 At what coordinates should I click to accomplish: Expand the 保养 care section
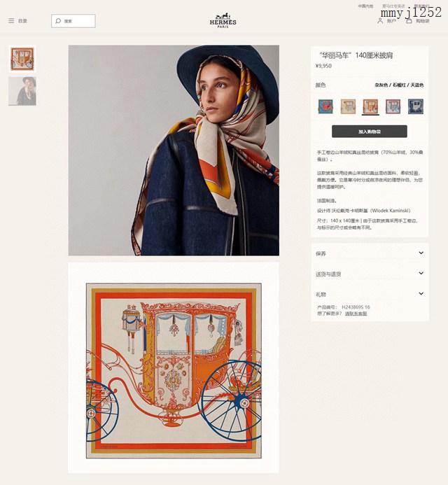point(370,253)
